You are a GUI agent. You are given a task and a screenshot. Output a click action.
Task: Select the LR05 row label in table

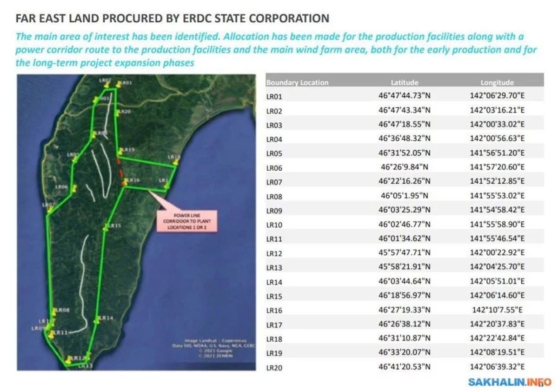click(273, 153)
